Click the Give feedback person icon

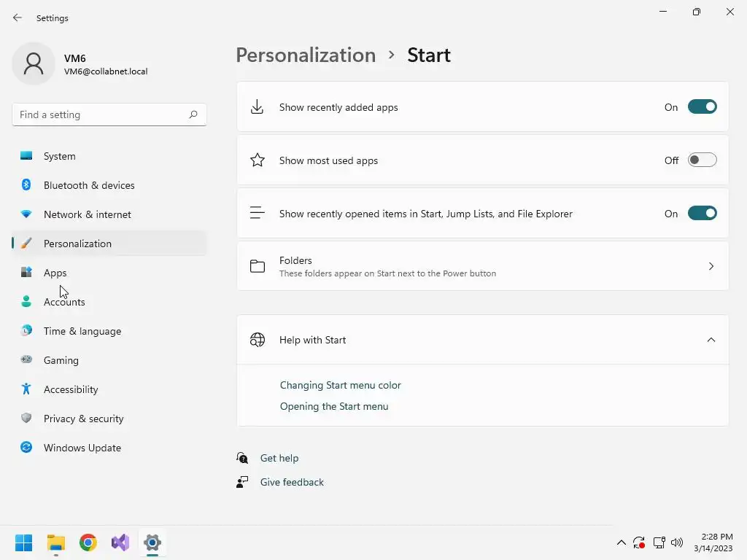click(242, 482)
